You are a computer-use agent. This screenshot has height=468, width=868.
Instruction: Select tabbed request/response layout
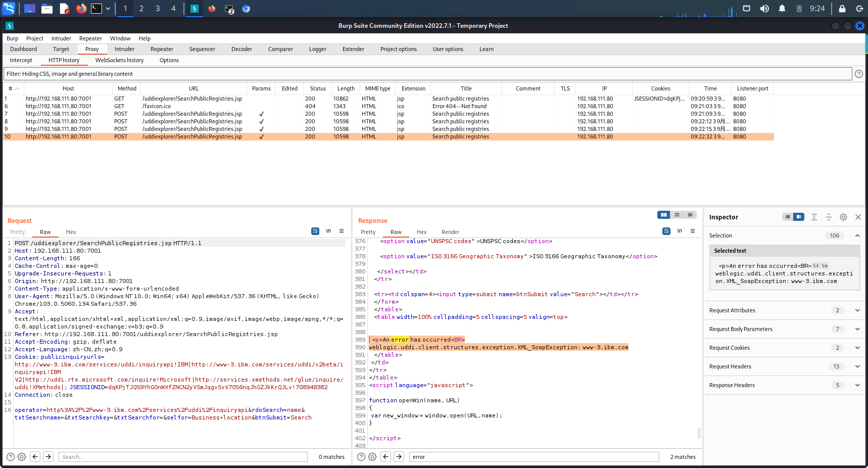coord(690,215)
